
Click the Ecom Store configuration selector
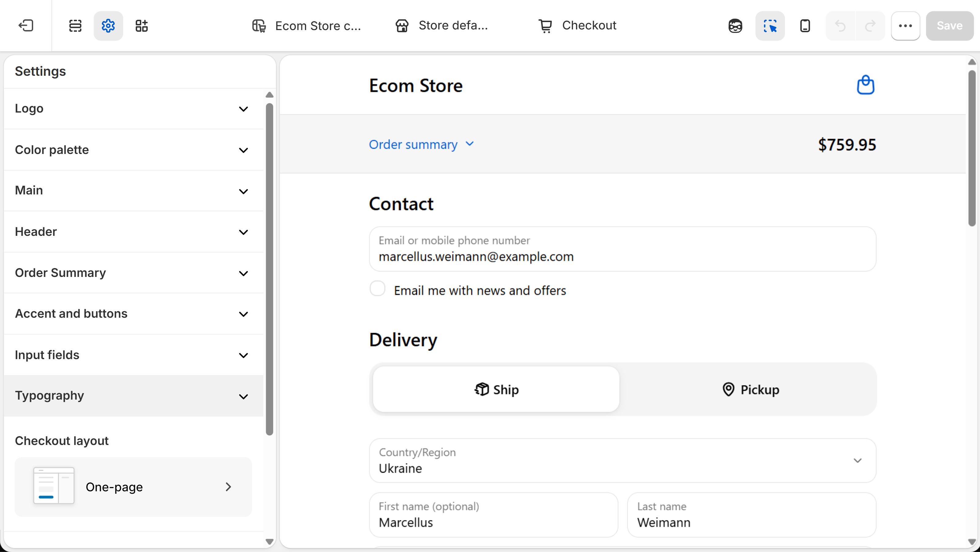point(306,25)
